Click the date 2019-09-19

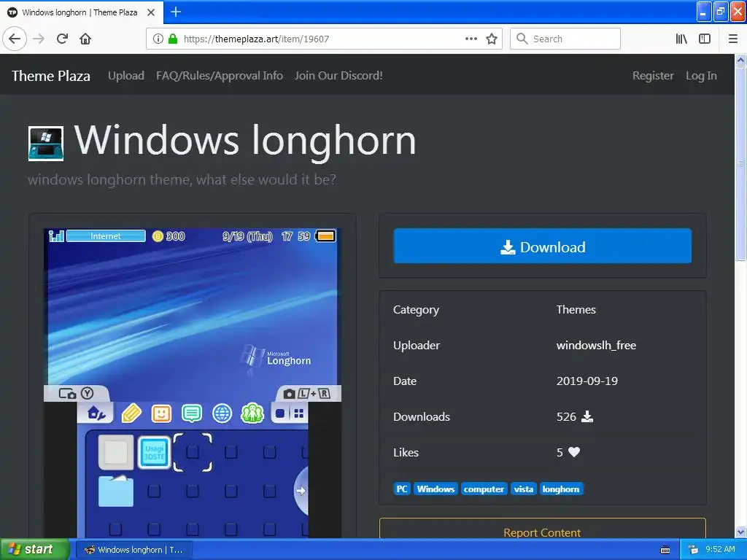coord(587,381)
